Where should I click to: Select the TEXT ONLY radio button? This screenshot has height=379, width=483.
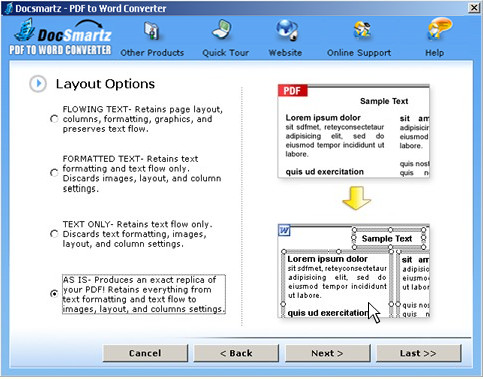(54, 234)
